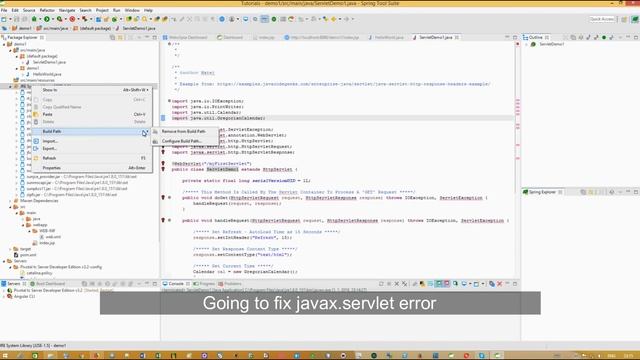Click Collapse All icon in Package Explorer
Image resolution: width=640 pixels, height=360 pixels.
point(112,38)
